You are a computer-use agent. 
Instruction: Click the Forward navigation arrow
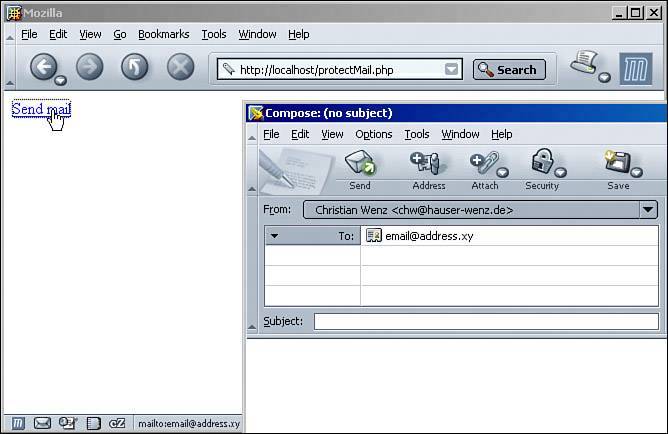(x=89, y=67)
